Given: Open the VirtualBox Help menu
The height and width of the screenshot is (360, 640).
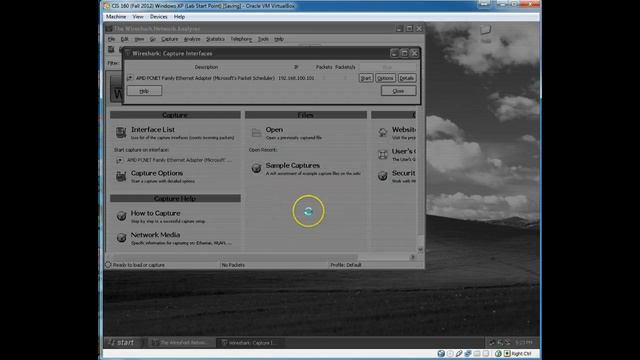Looking at the screenshot, I should click(179, 17).
